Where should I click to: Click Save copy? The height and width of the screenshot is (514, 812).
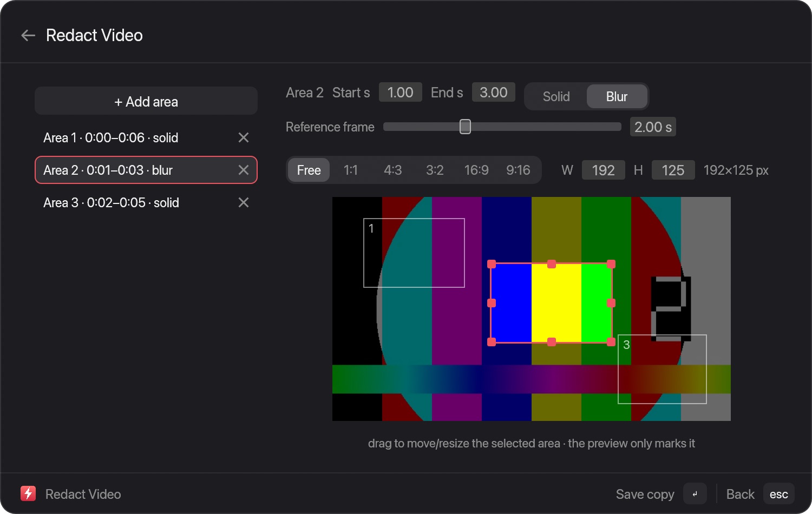[x=645, y=494]
